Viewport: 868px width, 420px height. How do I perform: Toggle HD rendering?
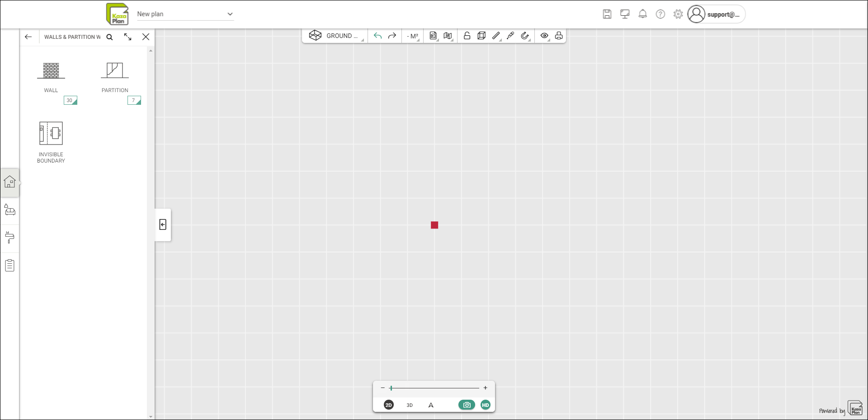[486, 405]
